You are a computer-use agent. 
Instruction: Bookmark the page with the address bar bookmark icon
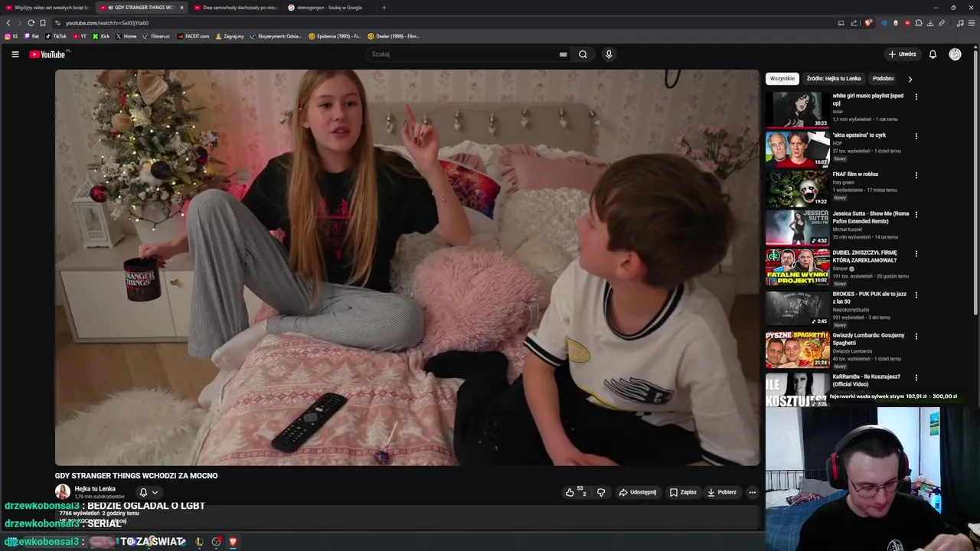click(x=43, y=23)
